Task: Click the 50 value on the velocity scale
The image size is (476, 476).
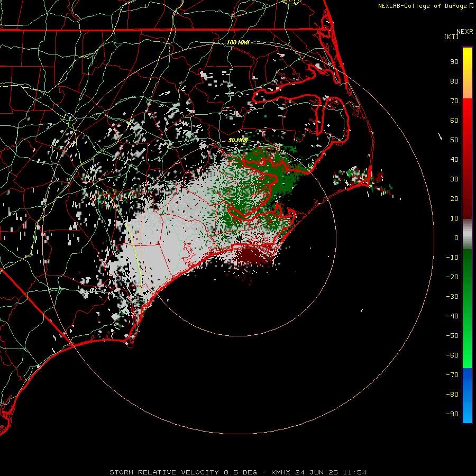Action: pyautogui.click(x=454, y=140)
